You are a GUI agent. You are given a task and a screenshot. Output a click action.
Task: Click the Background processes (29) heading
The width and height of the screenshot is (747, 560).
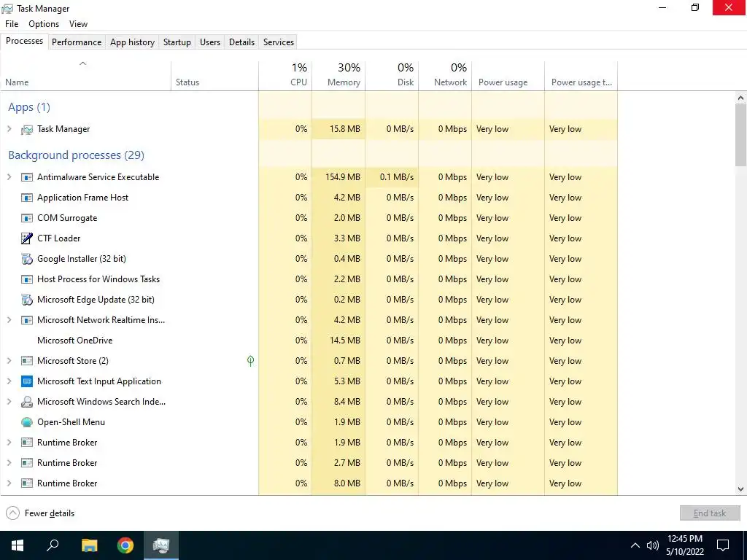76,155
